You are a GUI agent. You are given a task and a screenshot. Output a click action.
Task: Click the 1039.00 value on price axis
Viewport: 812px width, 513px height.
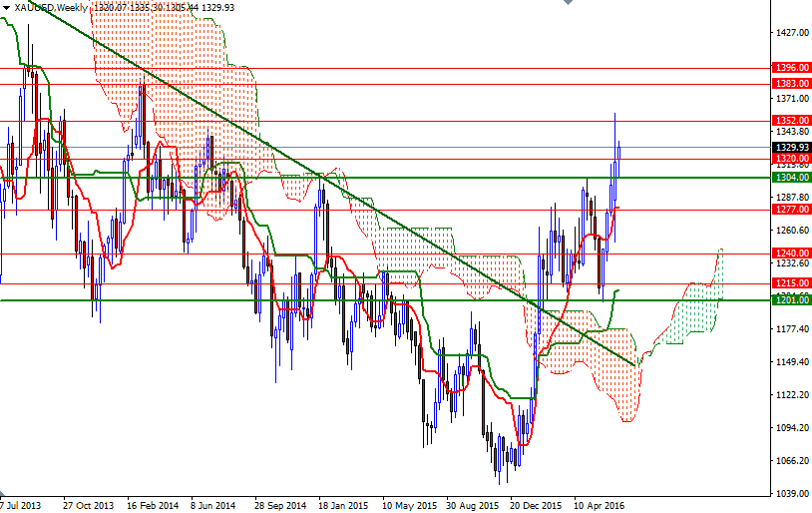[x=790, y=493]
